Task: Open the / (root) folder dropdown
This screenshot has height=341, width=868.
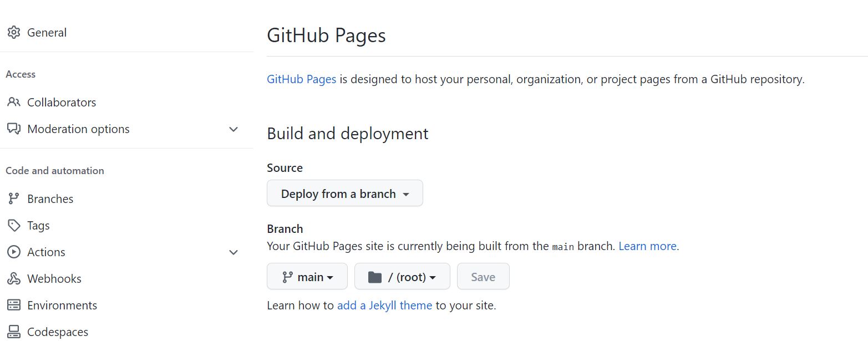Action: (402, 276)
